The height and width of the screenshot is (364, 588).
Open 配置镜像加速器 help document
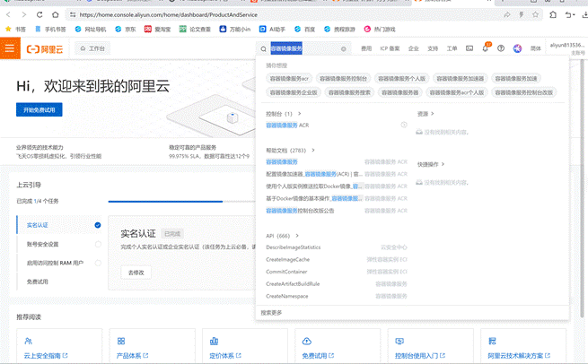(314, 174)
